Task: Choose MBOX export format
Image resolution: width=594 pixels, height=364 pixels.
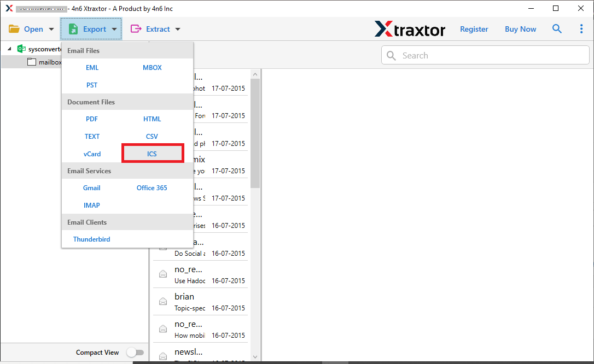Action: [x=152, y=67]
